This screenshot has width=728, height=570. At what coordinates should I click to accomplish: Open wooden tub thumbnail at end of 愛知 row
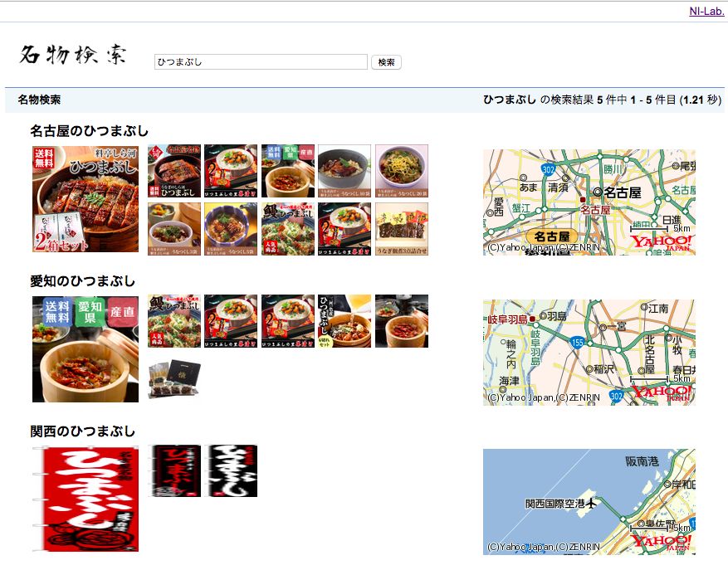pyautogui.click(x=402, y=321)
